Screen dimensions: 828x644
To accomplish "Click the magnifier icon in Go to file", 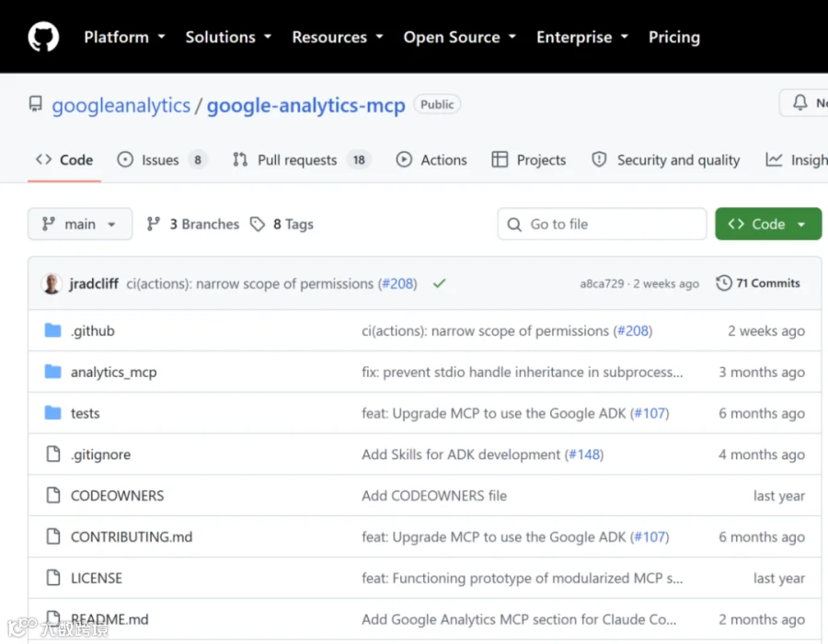I will (x=514, y=224).
